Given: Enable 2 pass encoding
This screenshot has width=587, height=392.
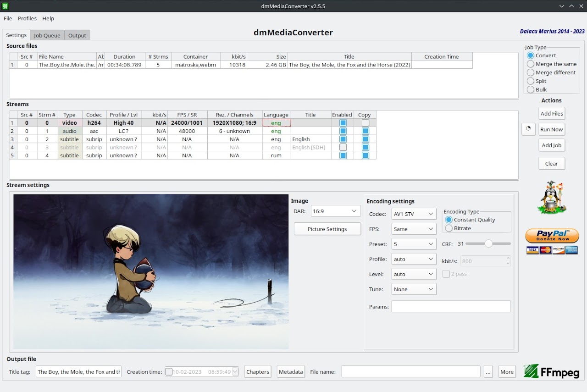Looking at the screenshot, I should click(x=446, y=274).
